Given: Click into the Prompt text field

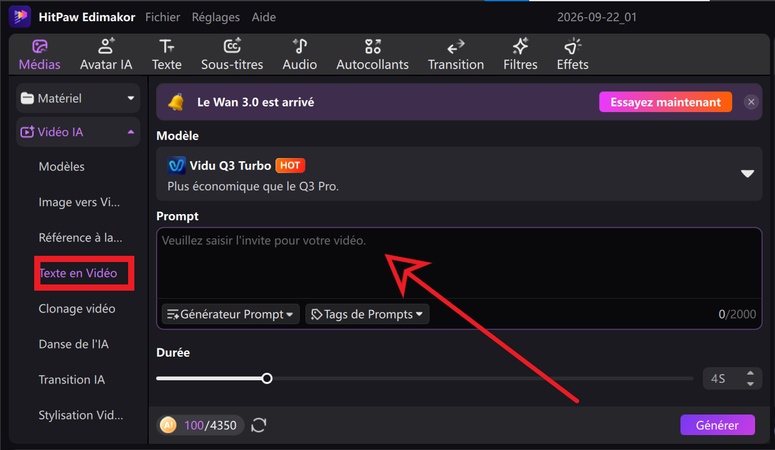Looking at the screenshot, I should click(459, 263).
